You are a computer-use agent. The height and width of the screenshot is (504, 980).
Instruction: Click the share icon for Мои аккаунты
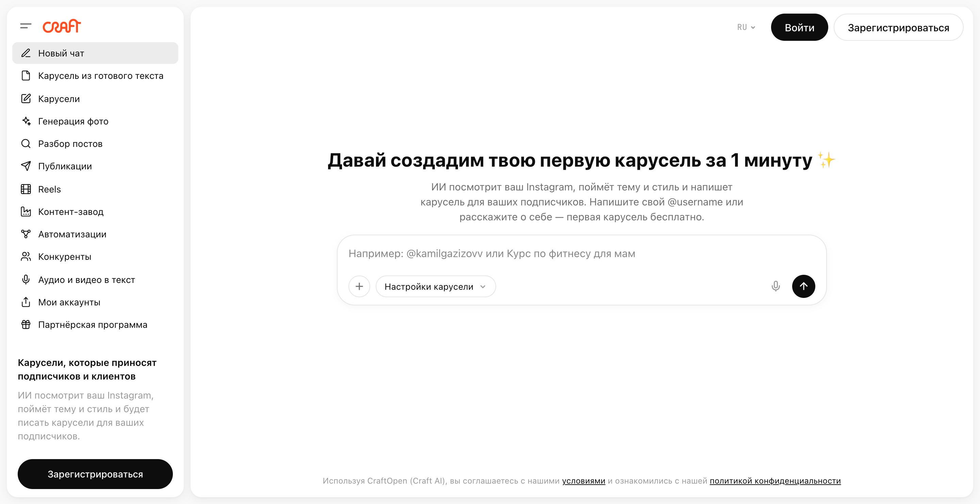[x=26, y=302]
